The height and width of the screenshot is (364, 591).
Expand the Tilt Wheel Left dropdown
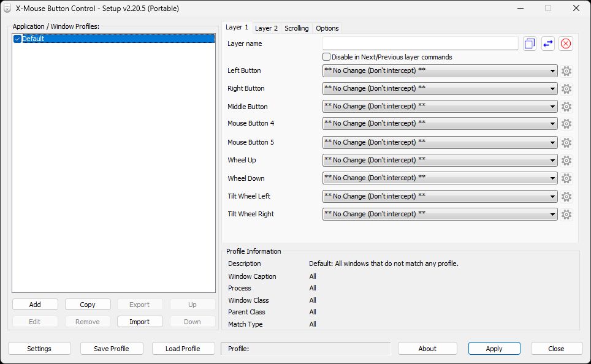coord(440,197)
